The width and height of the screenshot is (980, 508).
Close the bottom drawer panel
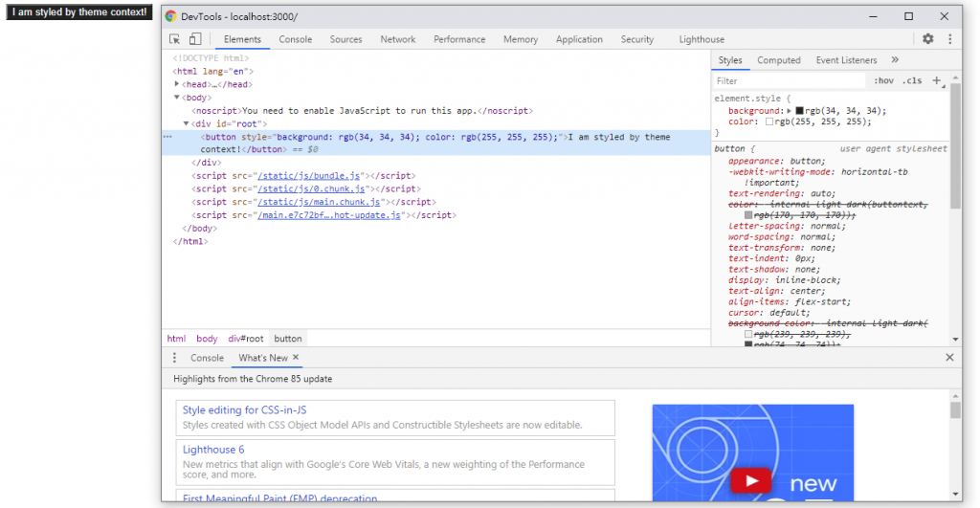click(x=949, y=358)
